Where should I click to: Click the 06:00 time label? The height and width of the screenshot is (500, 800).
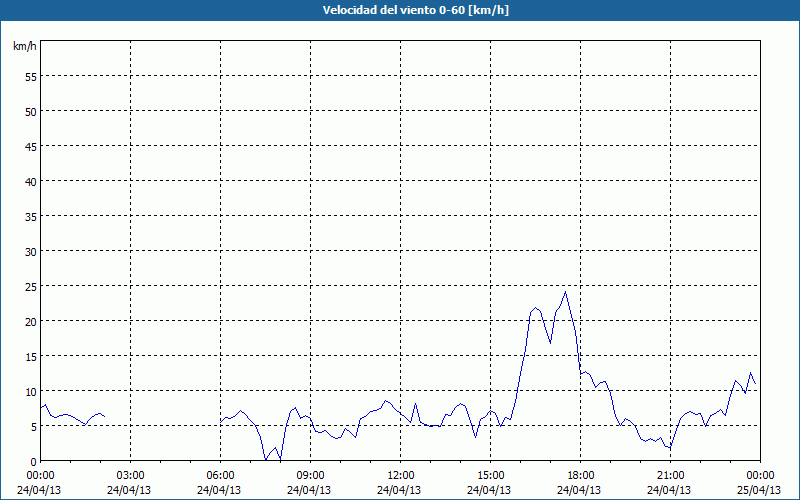(x=220, y=476)
